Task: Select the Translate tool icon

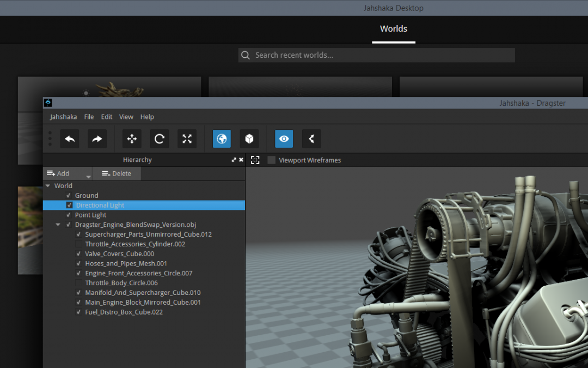Action: tap(131, 138)
